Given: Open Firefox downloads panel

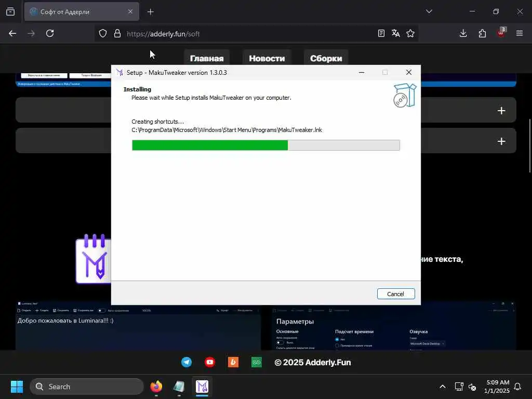Looking at the screenshot, I should click(x=463, y=33).
